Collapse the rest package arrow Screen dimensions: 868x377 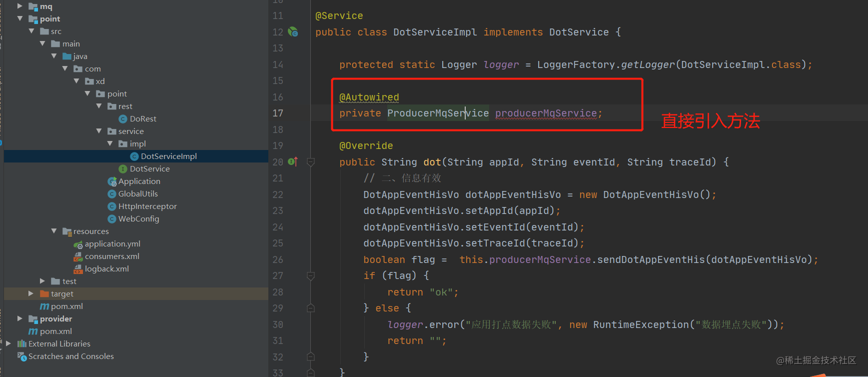point(99,106)
